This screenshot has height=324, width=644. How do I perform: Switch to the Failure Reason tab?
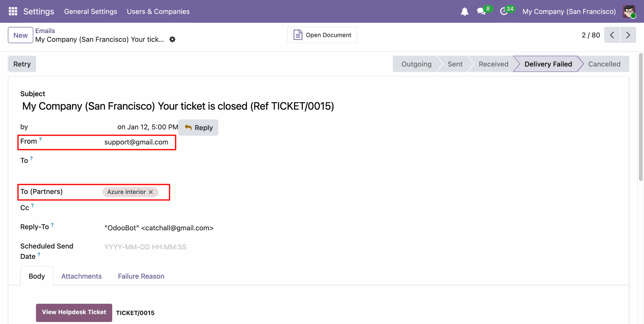[141, 276]
